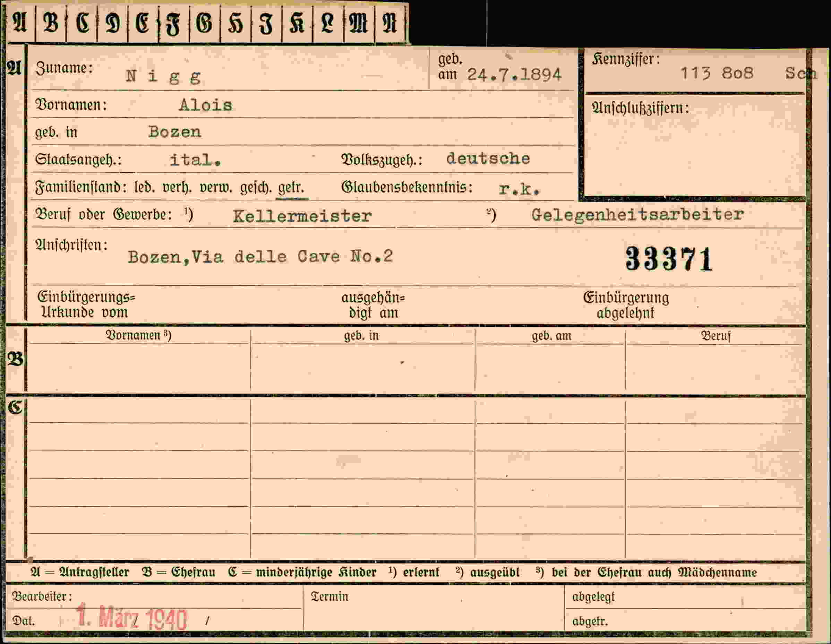
Task: Click the legend text 'B = Ehefrau'
Action: [179, 573]
